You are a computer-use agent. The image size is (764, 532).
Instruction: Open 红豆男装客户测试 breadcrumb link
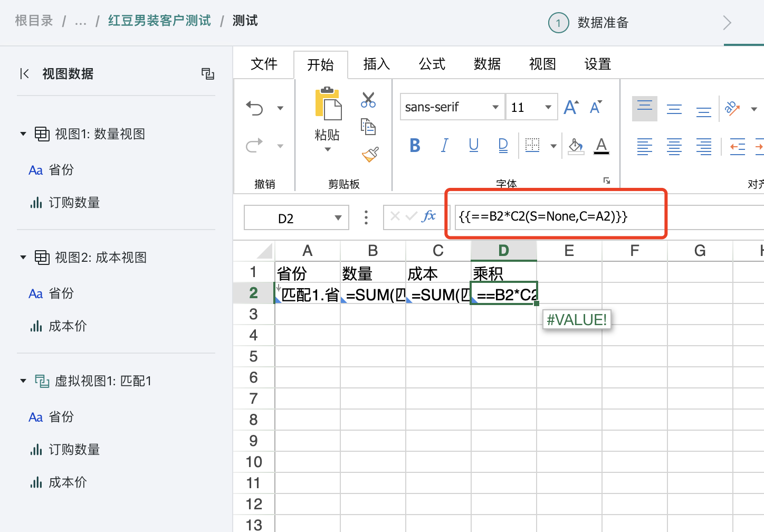click(x=159, y=21)
